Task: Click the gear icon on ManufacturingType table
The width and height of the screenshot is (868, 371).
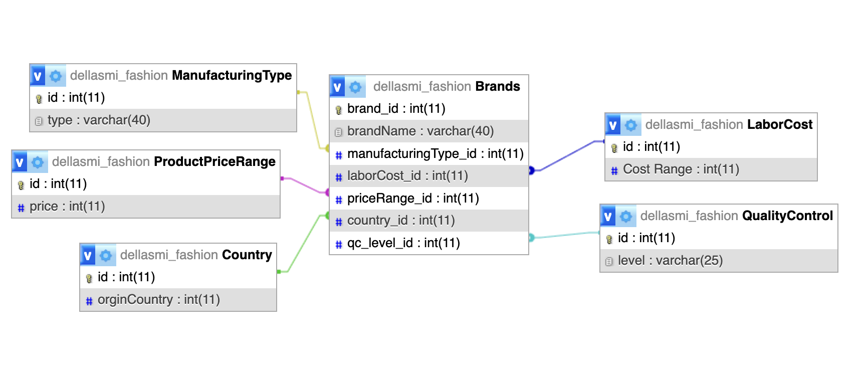Action: [x=56, y=76]
